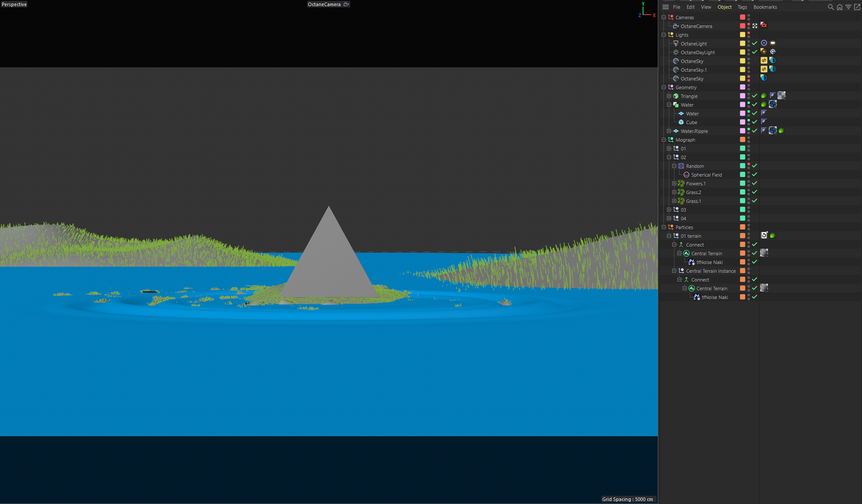
Task: Click the Geometry layer color swatch
Action: click(x=743, y=87)
